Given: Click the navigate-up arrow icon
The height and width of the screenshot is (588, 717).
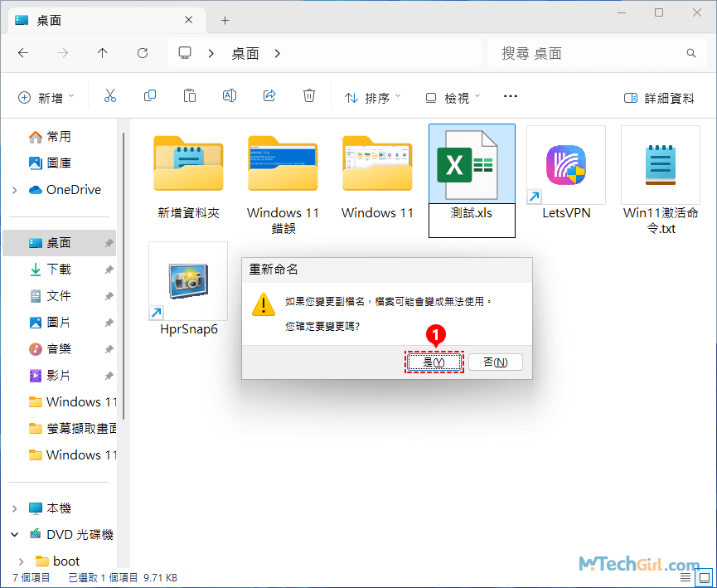Looking at the screenshot, I should [x=101, y=52].
